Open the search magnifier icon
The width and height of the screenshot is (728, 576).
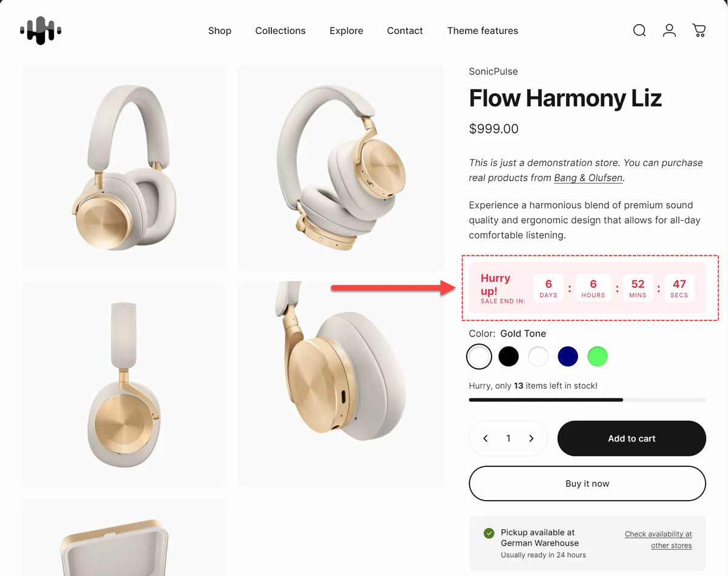[639, 30]
